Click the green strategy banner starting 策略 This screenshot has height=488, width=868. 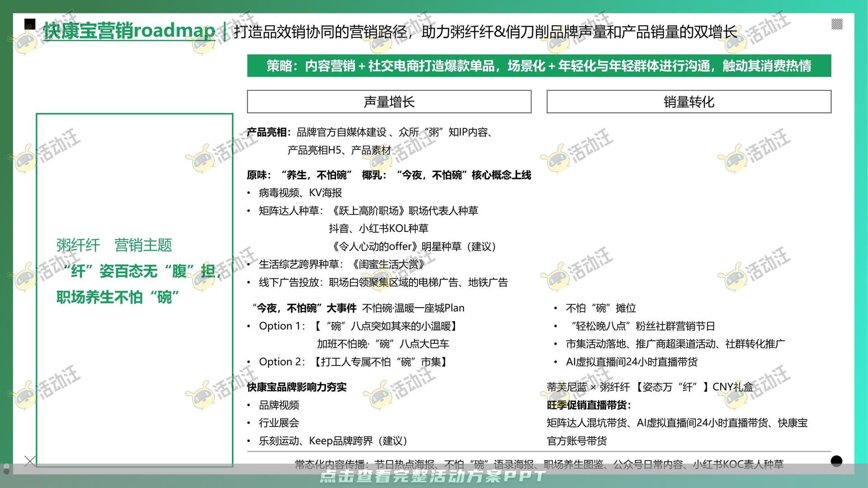point(539,66)
